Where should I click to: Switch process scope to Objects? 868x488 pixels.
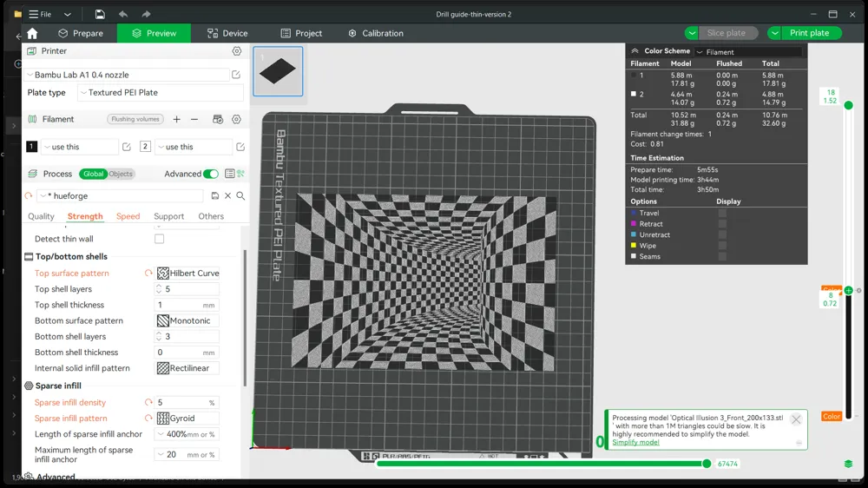point(121,174)
